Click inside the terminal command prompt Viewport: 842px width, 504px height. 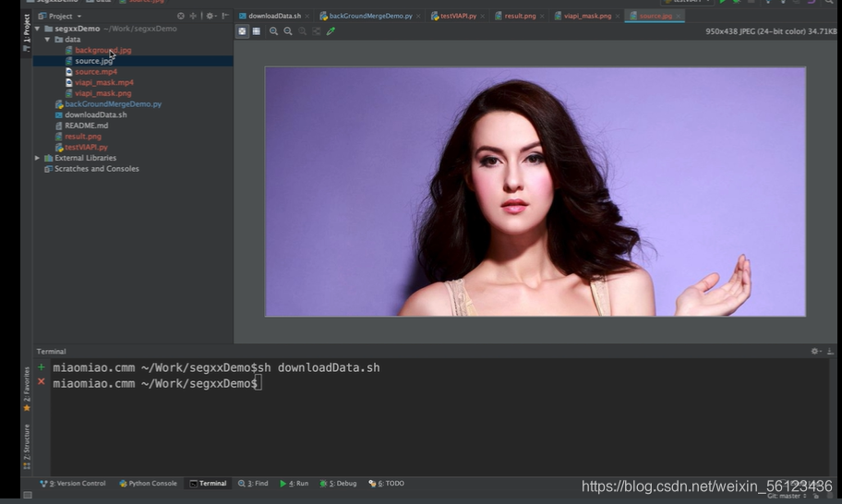point(259,383)
